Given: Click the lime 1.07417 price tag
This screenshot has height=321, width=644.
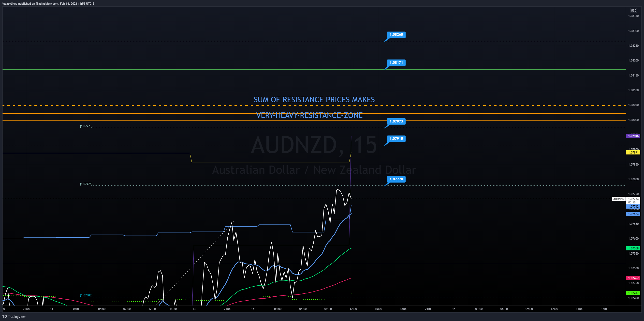Looking at the screenshot, I should point(633,293).
